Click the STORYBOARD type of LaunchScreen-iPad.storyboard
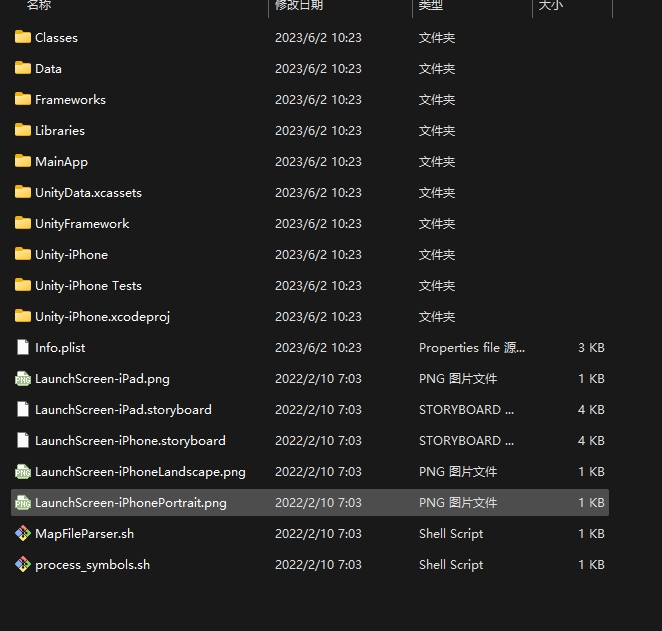662x631 pixels. pyautogui.click(x=466, y=410)
